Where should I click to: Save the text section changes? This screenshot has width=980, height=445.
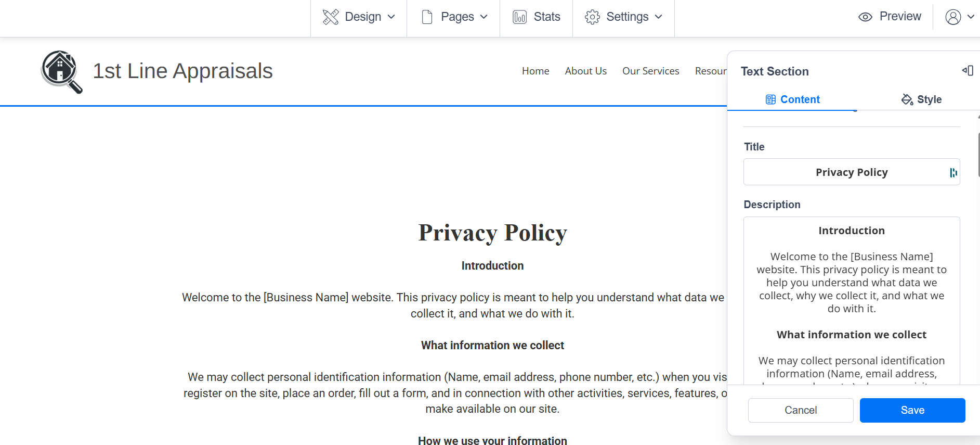[x=912, y=410]
